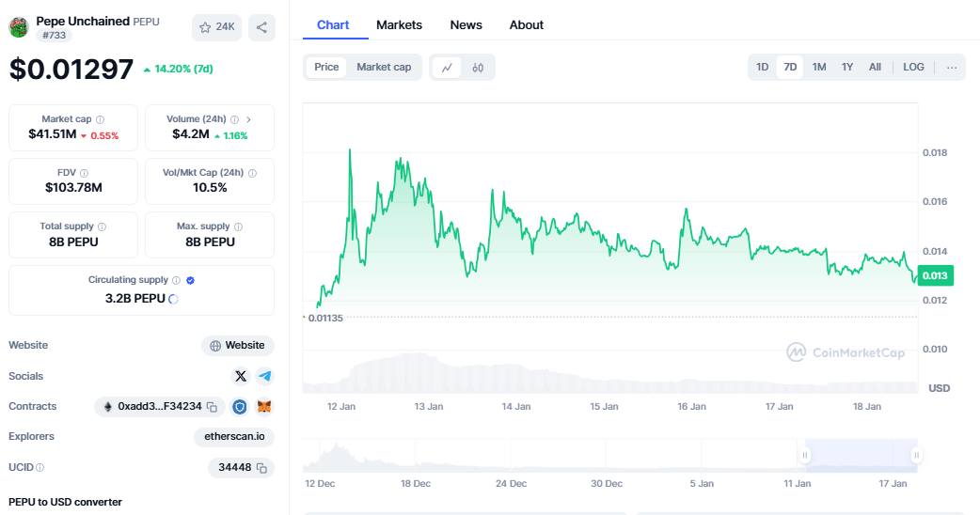Open Circulating supply info icon

[x=176, y=280]
